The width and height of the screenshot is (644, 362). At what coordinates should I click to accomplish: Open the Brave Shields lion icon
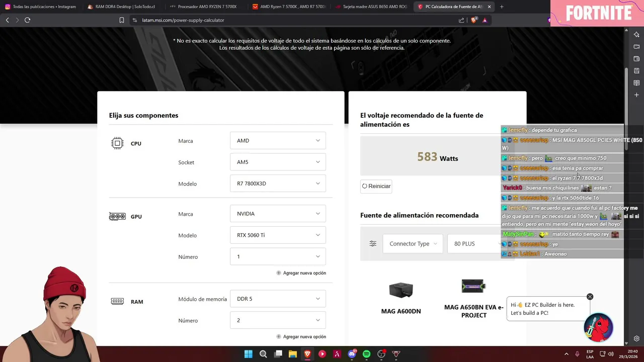pyautogui.click(x=473, y=20)
